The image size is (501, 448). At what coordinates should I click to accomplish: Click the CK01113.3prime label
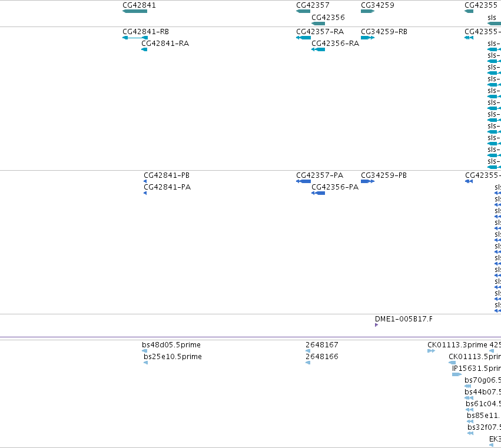pos(457,345)
